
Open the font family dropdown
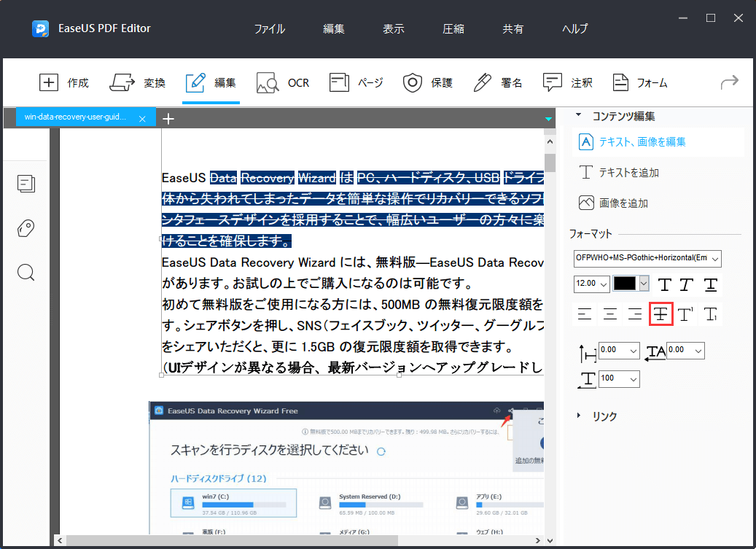[647, 259]
